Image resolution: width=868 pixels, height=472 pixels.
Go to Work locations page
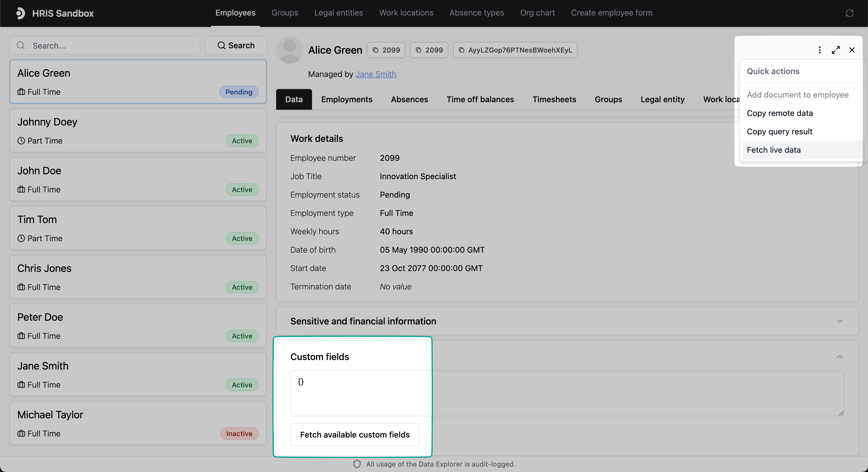406,13
